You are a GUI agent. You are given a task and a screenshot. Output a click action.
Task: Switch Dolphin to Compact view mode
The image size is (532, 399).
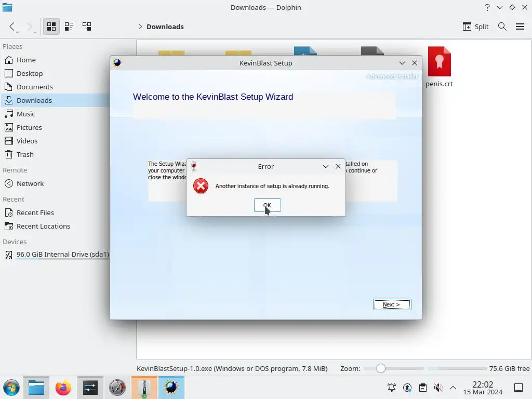pos(69,26)
